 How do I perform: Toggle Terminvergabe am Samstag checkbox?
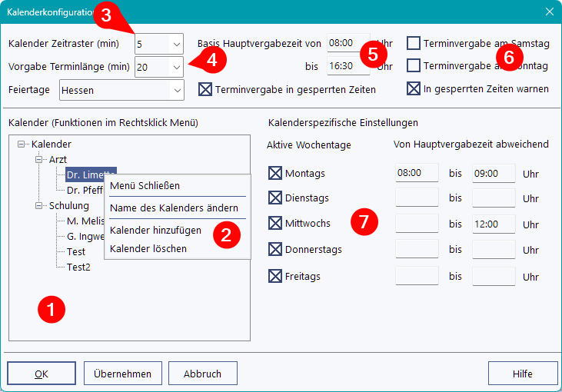(414, 43)
